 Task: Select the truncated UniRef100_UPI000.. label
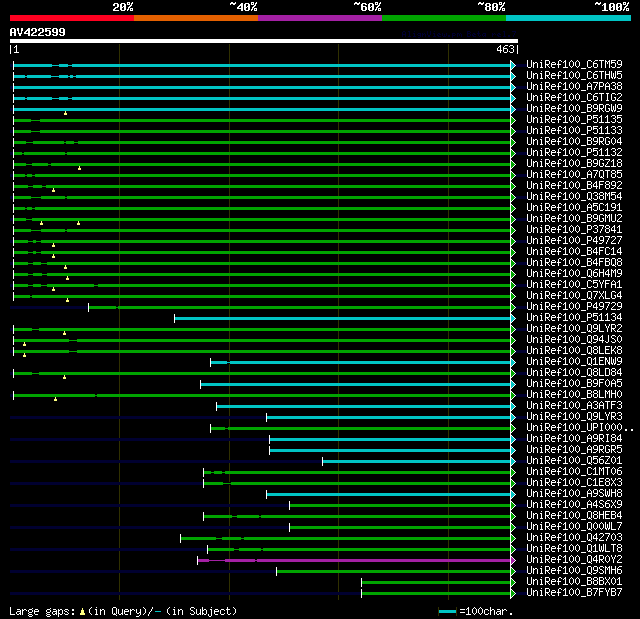(x=580, y=428)
